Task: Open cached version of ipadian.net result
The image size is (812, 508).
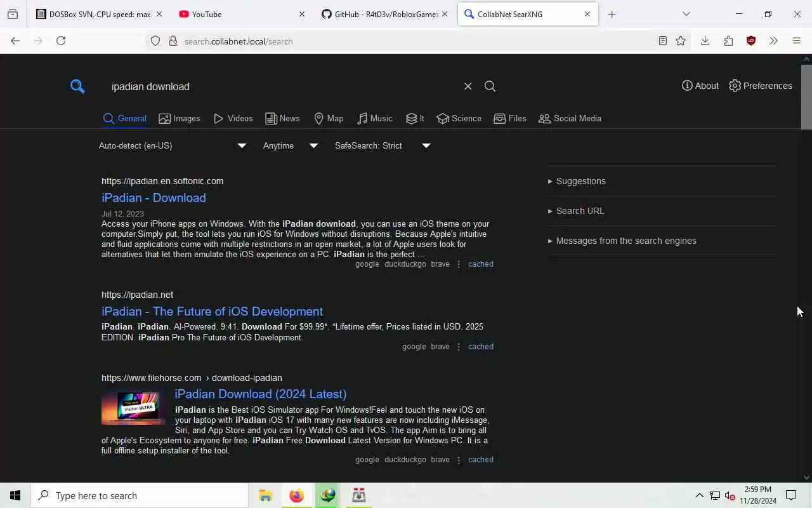Action: pos(480,347)
